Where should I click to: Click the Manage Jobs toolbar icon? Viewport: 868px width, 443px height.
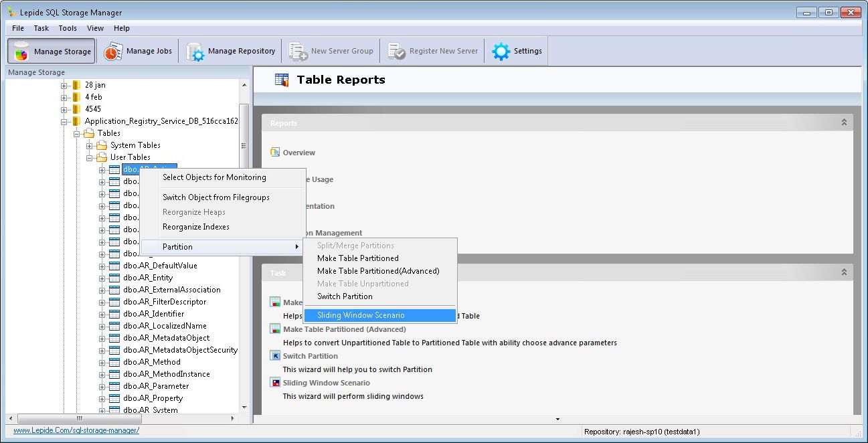[113, 50]
